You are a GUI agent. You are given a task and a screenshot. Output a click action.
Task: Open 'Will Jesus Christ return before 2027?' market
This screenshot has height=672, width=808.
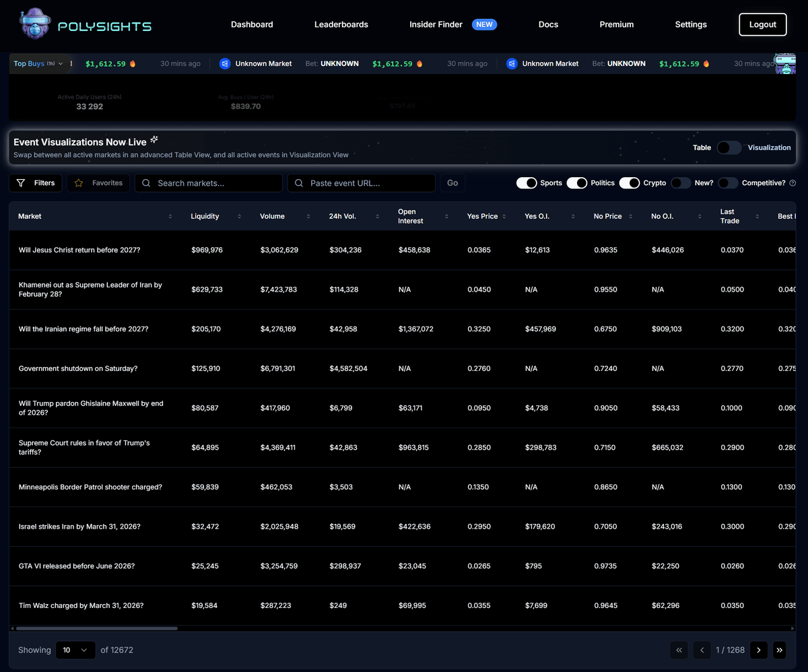(x=79, y=250)
